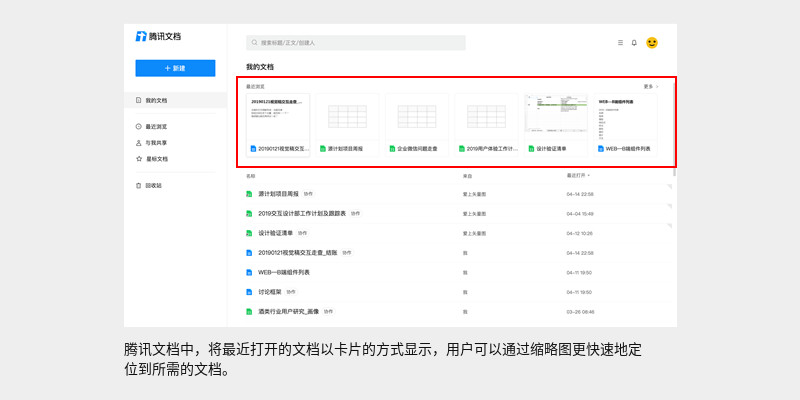Click the sheet icon beside 讨论框架
800x400 pixels.
[249, 292]
